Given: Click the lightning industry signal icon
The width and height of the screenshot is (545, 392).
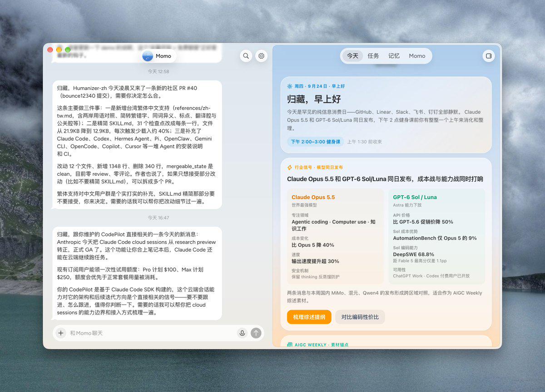Looking at the screenshot, I should click(x=290, y=168).
